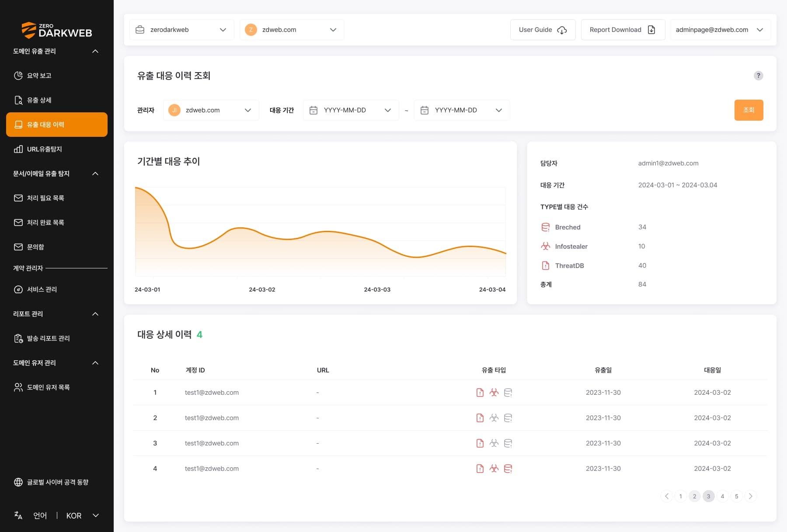Open 처리 필요 목록 mail list

(57, 198)
